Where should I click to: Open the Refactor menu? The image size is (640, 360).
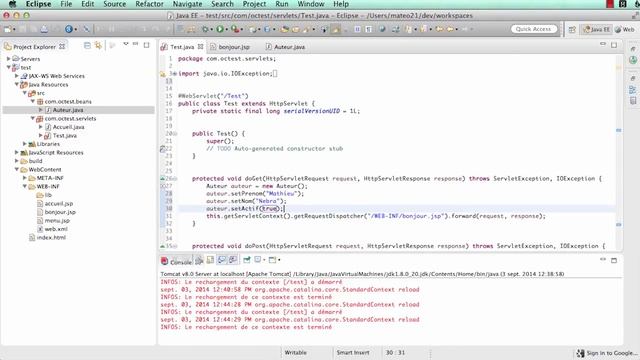tap(149, 4)
